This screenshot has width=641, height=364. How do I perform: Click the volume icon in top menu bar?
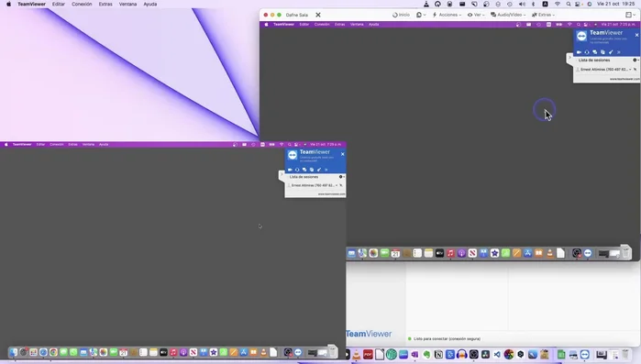click(x=522, y=4)
